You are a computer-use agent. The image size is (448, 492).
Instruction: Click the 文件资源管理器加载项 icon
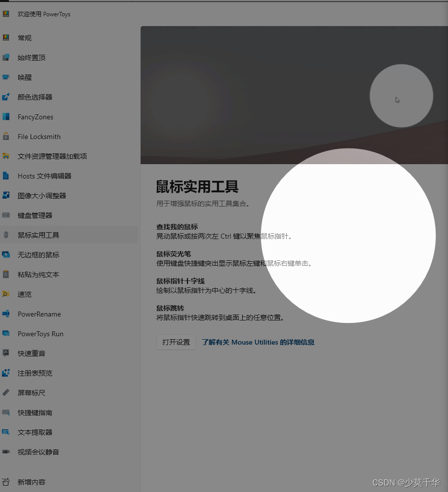pos(5,156)
